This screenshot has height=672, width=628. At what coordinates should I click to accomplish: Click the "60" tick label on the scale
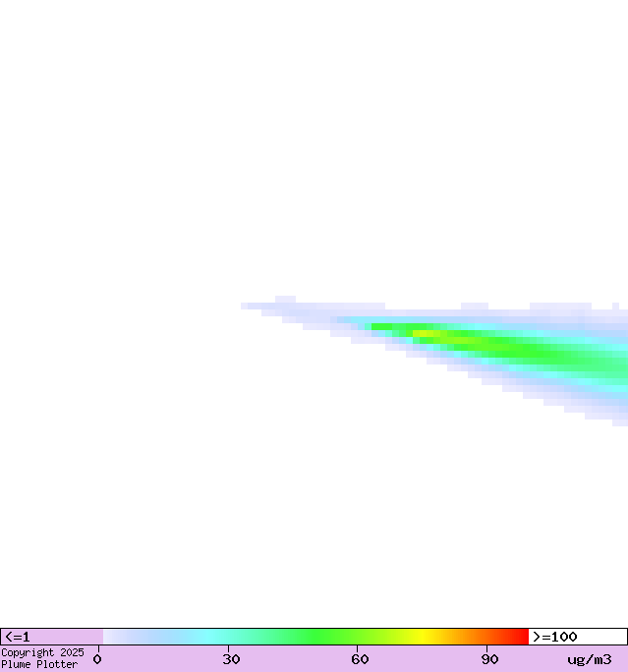pyautogui.click(x=361, y=659)
